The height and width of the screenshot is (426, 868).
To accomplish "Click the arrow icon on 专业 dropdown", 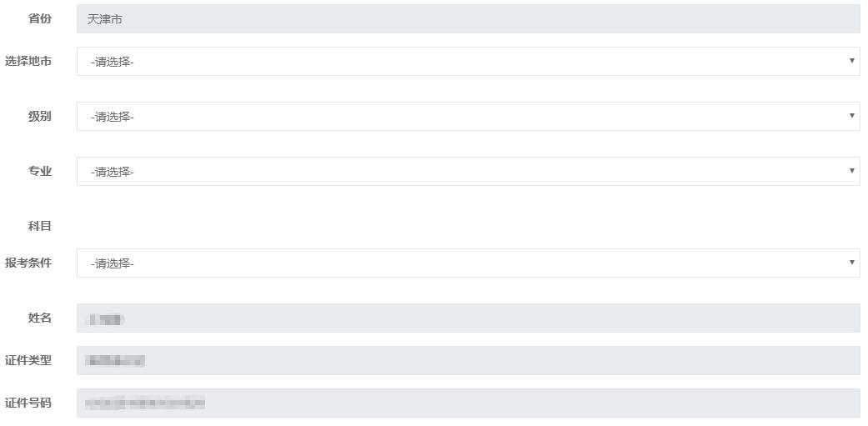I will pos(851,171).
